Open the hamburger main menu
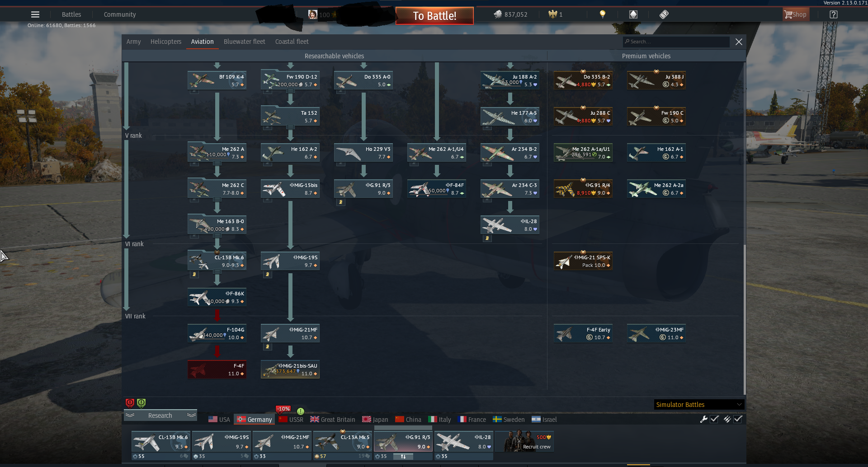 35,14
